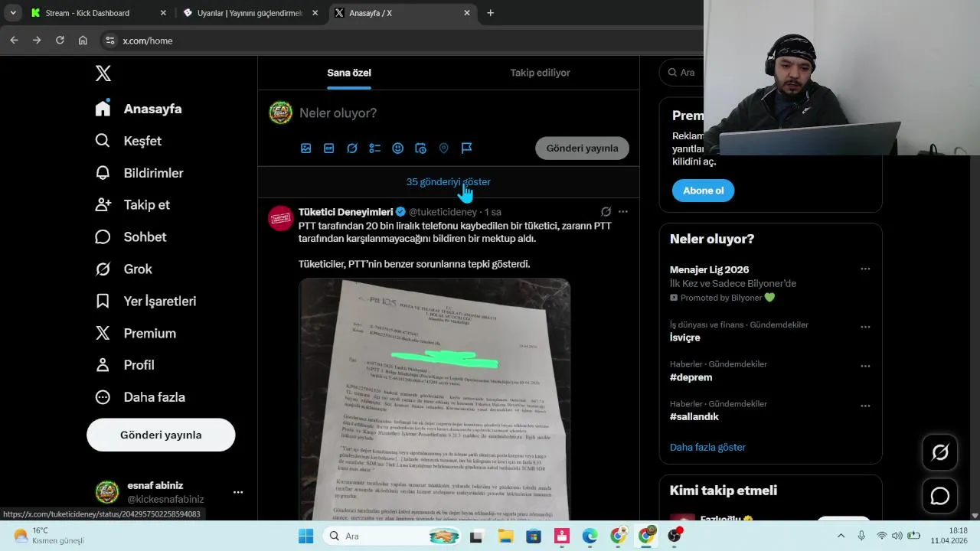Open the Menajer Lig 2026 trend
The image size is (980, 551).
coord(709,270)
